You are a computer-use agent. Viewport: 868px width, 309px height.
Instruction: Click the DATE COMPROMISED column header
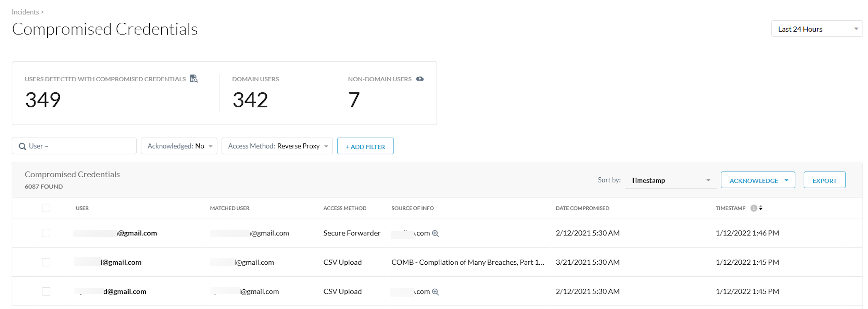[x=582, y=208]
